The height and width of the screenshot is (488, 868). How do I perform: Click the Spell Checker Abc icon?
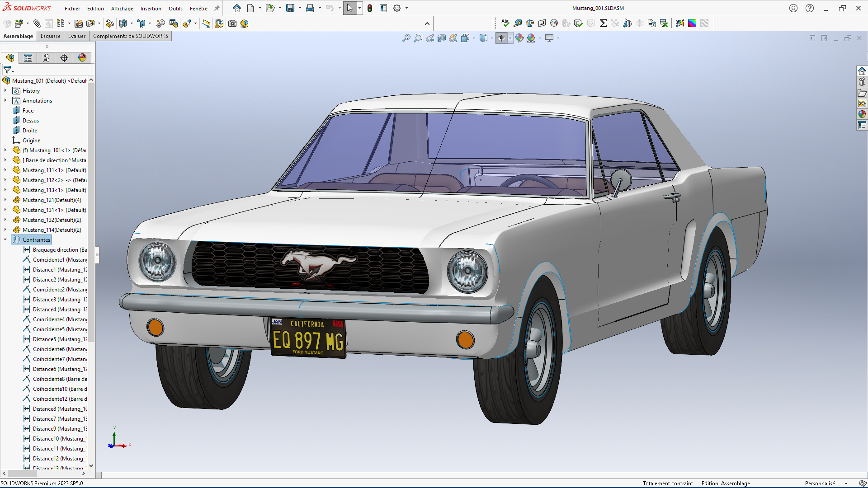coord(505,23)
